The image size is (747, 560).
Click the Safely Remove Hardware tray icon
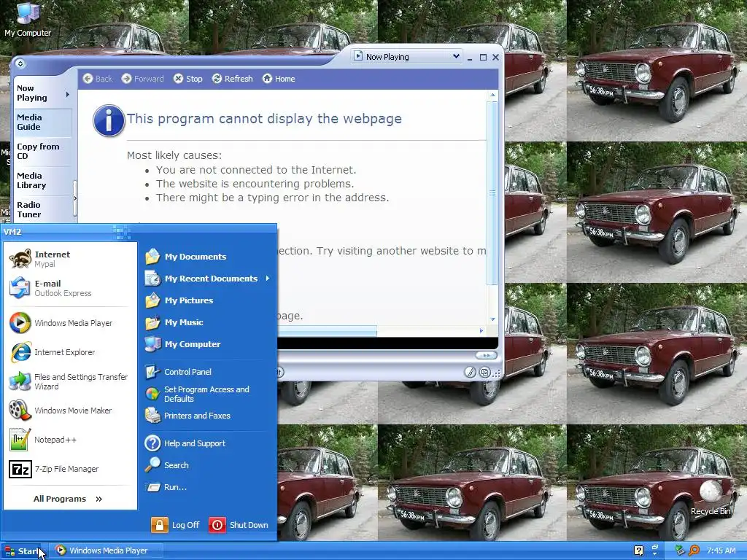coord(680,551)
